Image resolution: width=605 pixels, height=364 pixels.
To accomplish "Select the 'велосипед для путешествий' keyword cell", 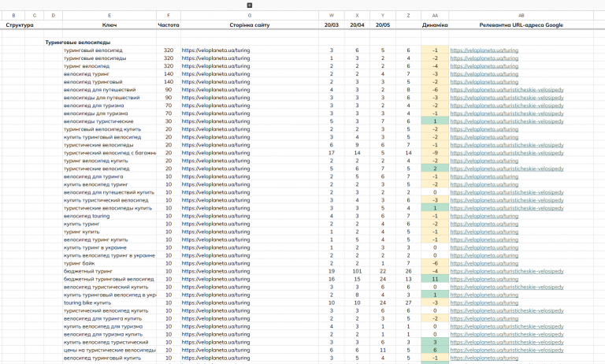I will [x=109, y=90].
